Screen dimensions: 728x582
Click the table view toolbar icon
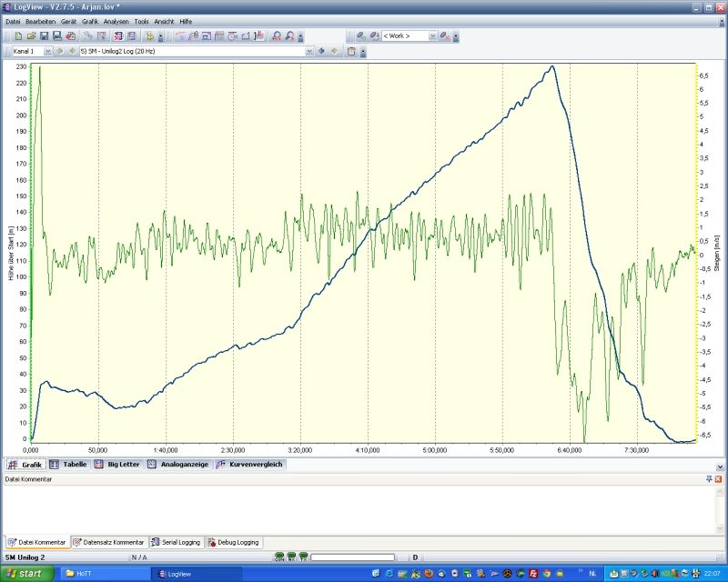point(219,36)
